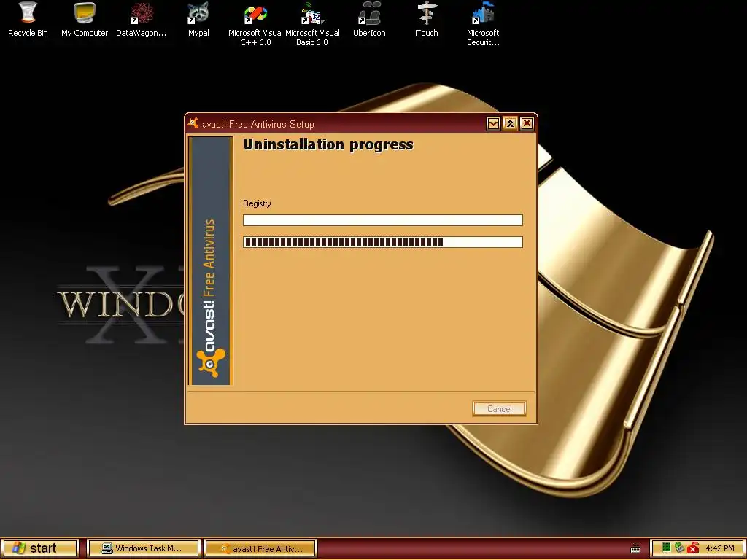Select the UberIcon desktop shortcut
This screenshot has width=747, height=560.
[369, 19]
